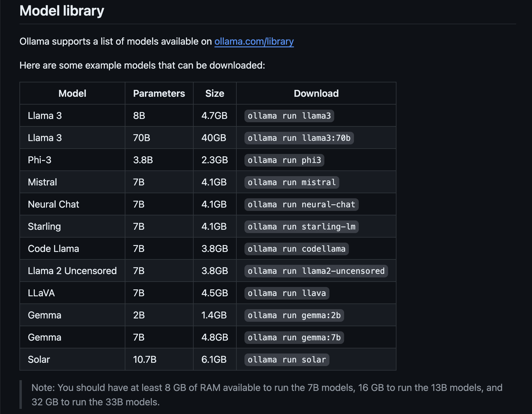Viewport: 532px width, 414px height.
Task: Select the 'ollama run phi3' command
Action: (284, 160)
